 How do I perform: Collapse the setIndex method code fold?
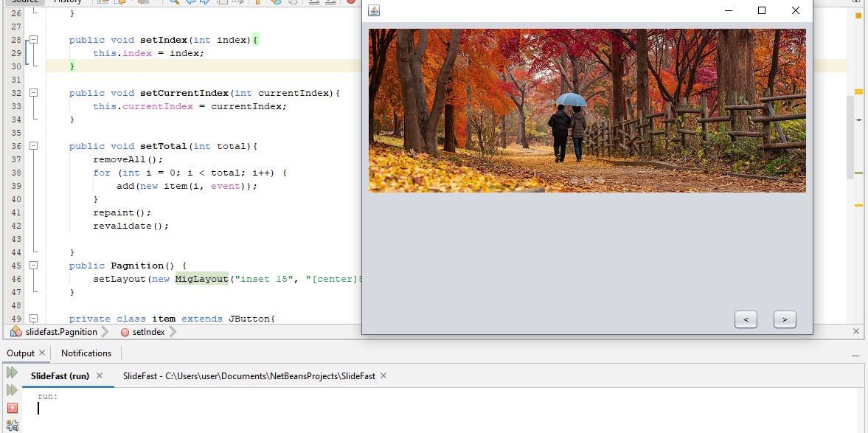[33, 40]
